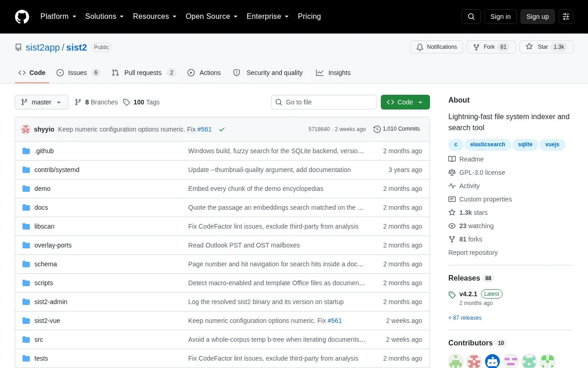Image resolution: width=588 pixels, height=368 pixels.
Task: Click the scale icon beside GPL-3.0 license
Action: pos(452,172)
